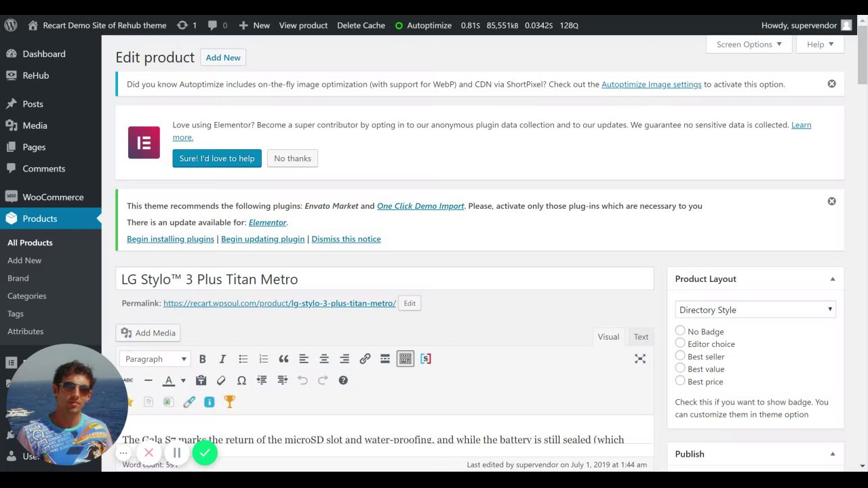Insert a numbered list

click(263, 359)
